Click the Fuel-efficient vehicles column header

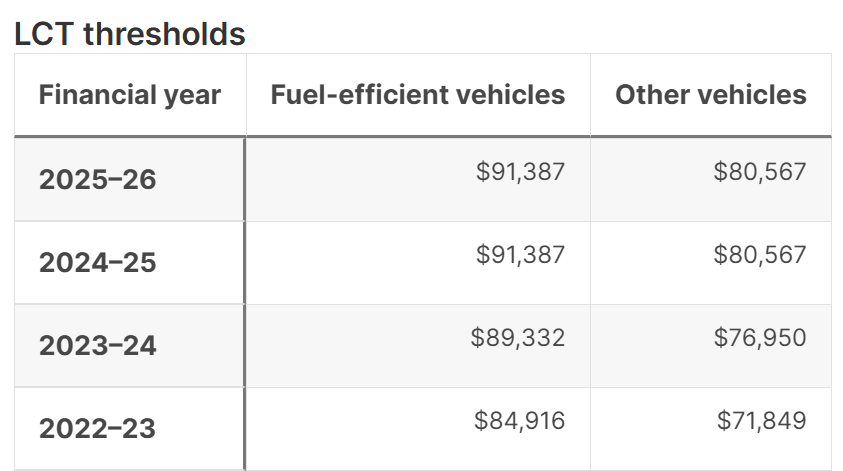[417, 95]
